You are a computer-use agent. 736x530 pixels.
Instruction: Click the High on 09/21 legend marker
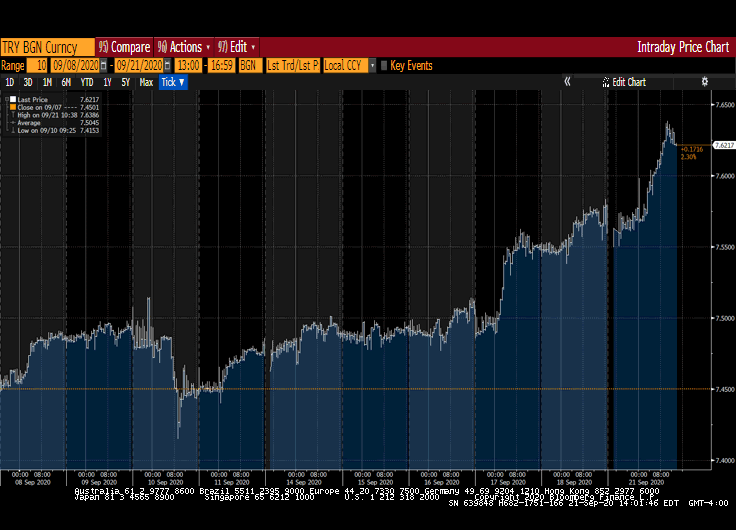click(x=13, y=115)
